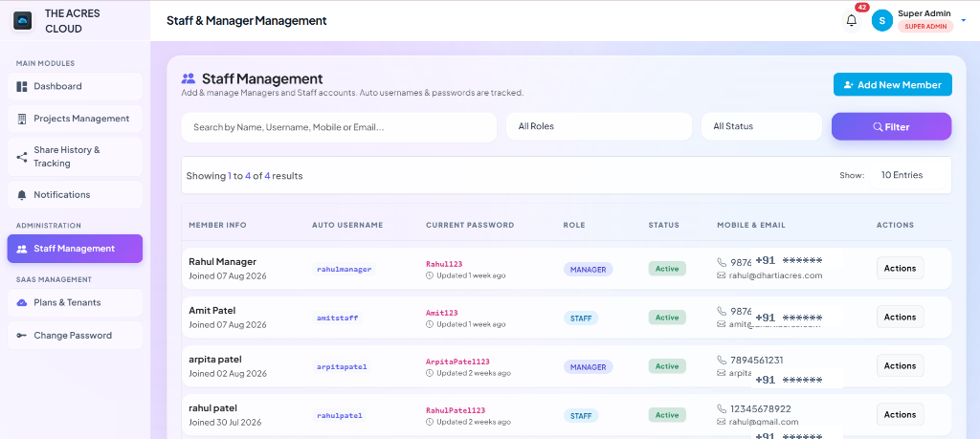
Task: Open the Notifications menu item
Action: (x=75, y=195)
